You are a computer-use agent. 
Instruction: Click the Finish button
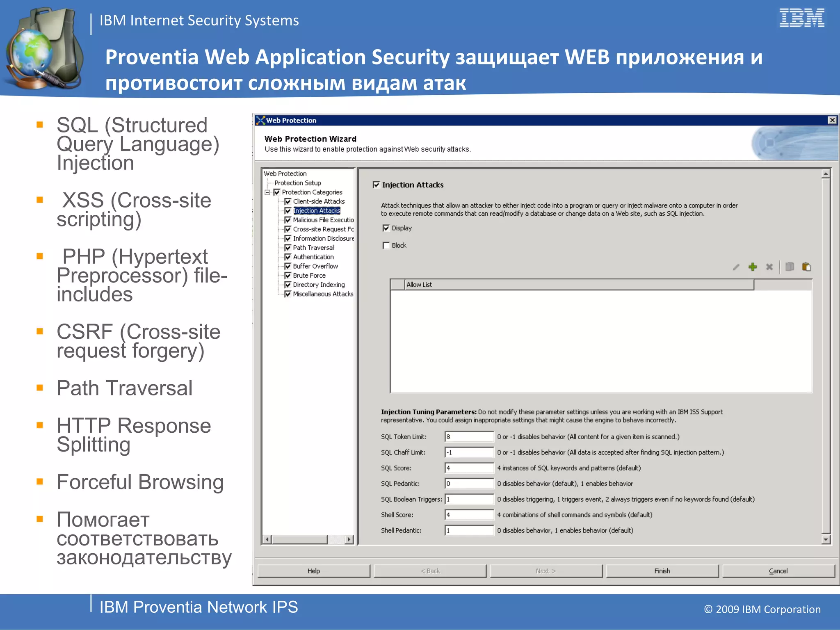click(x=662, y=571)
